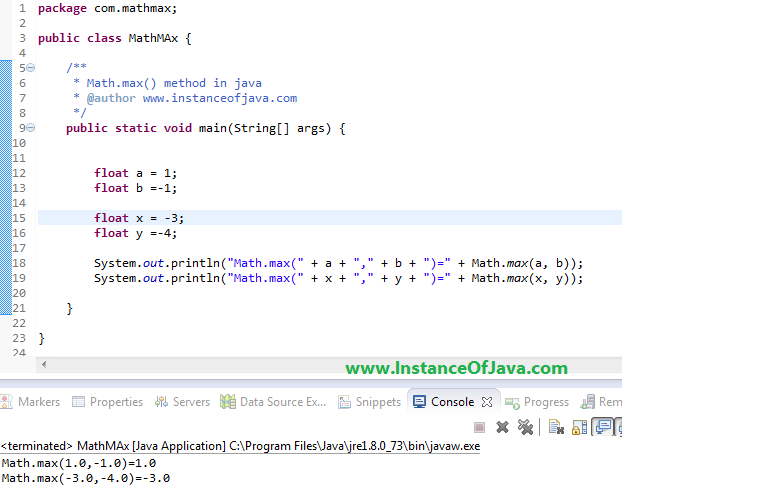Click the Markers tab icon
The height and width of the screenshot is (502, 772).
tap(7, 402)
